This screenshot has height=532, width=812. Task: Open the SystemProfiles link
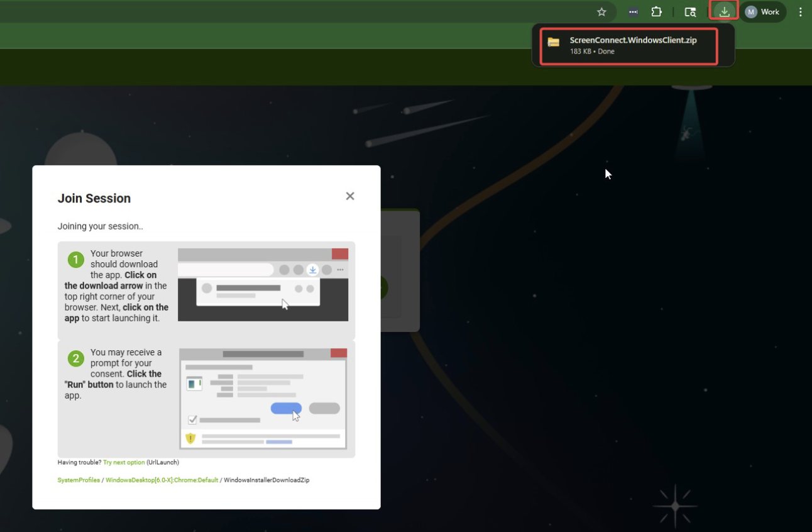(79, 480)
